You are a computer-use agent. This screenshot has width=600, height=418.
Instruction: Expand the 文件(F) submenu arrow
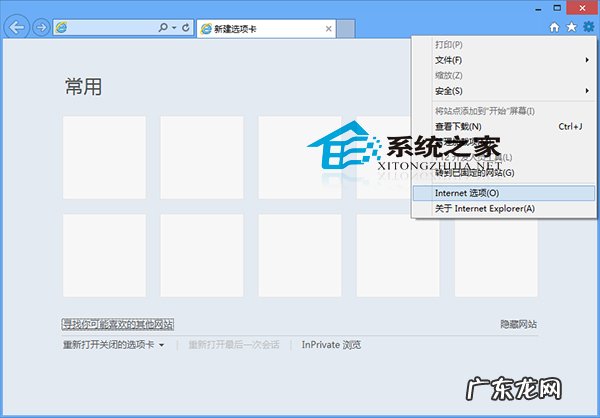587,60
